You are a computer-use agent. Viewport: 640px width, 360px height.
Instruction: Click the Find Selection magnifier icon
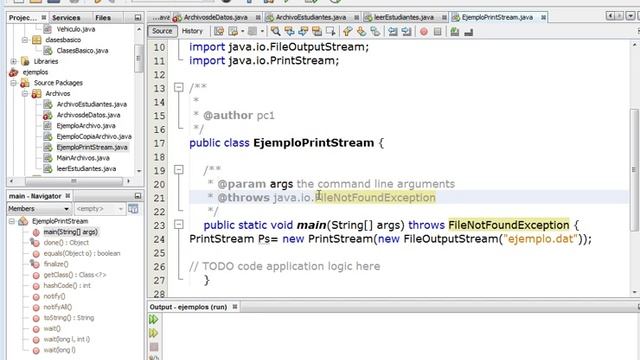coord(276,31)
